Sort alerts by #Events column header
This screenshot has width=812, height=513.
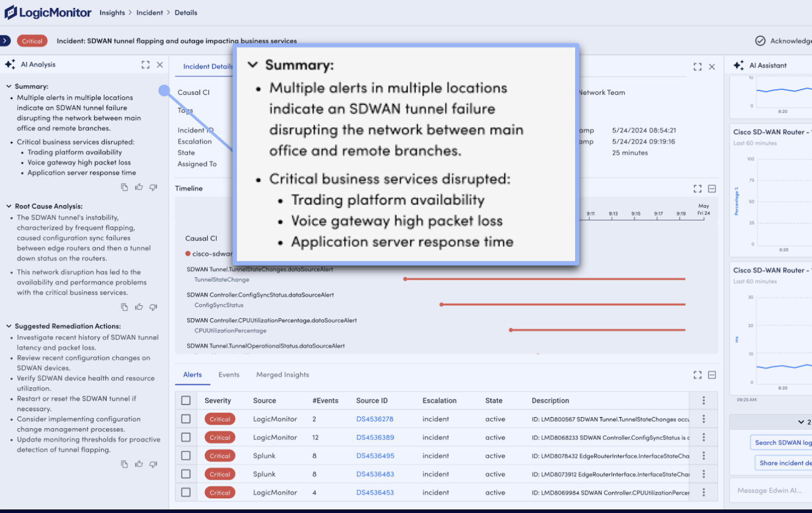click(325, 400)
